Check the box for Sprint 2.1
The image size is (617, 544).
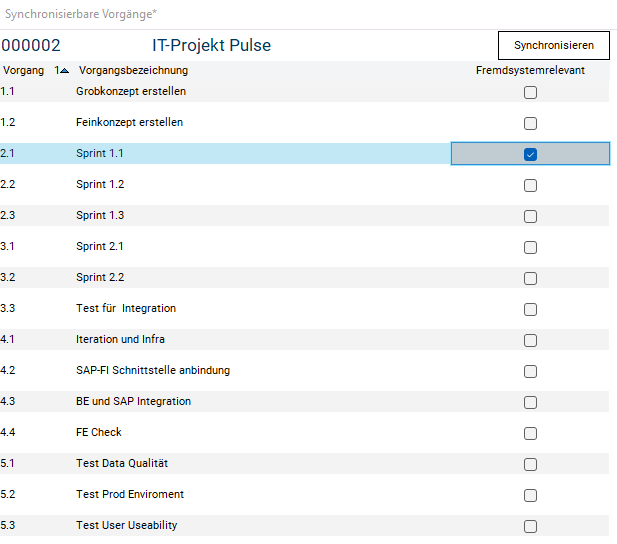point(530,247)
